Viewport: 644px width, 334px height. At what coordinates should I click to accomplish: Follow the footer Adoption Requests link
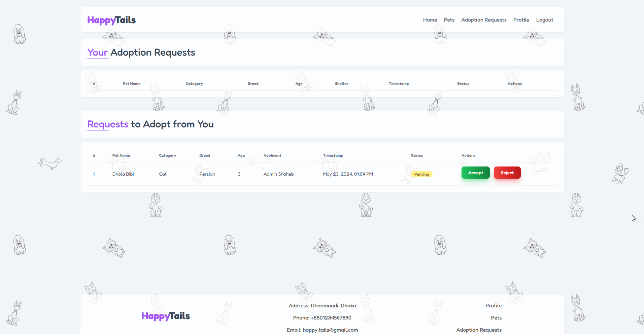click(479, 330)
